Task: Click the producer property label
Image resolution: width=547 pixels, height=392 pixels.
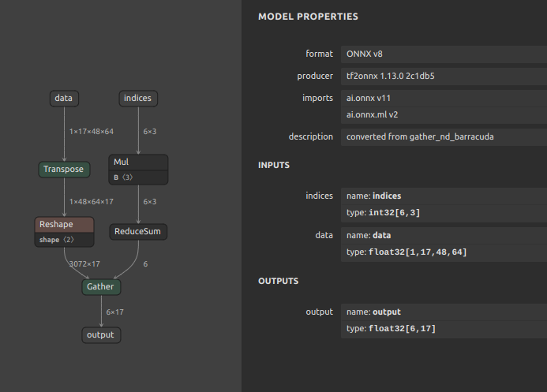Action: coord(315,76)
